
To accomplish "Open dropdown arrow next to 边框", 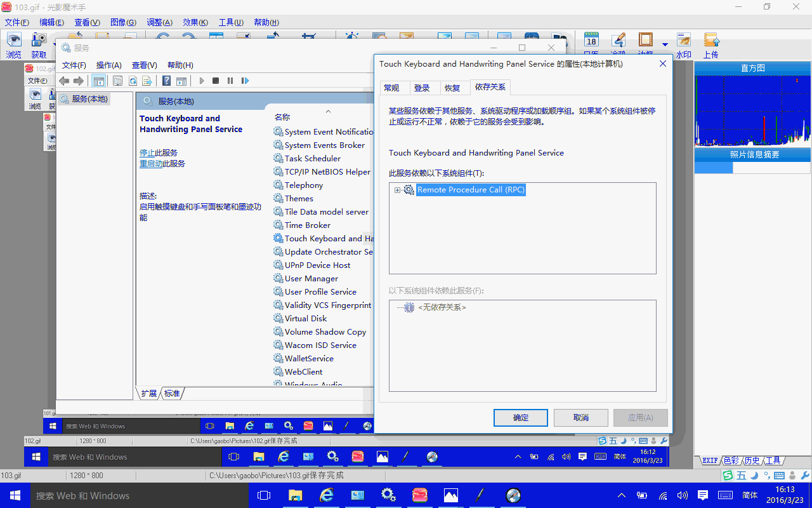I will 665,44.
